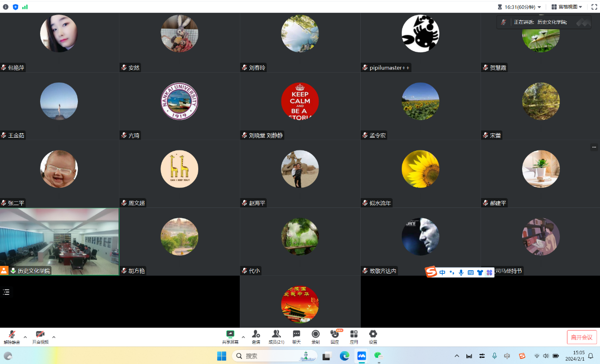600x364 pixels.
Task: Turn on camera with 开启视频
Action: tap(40, 334)
